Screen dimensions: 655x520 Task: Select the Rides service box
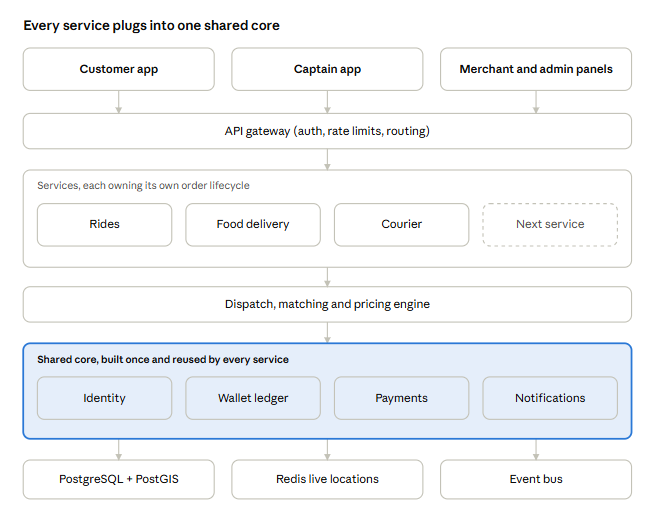click(104, 225)
